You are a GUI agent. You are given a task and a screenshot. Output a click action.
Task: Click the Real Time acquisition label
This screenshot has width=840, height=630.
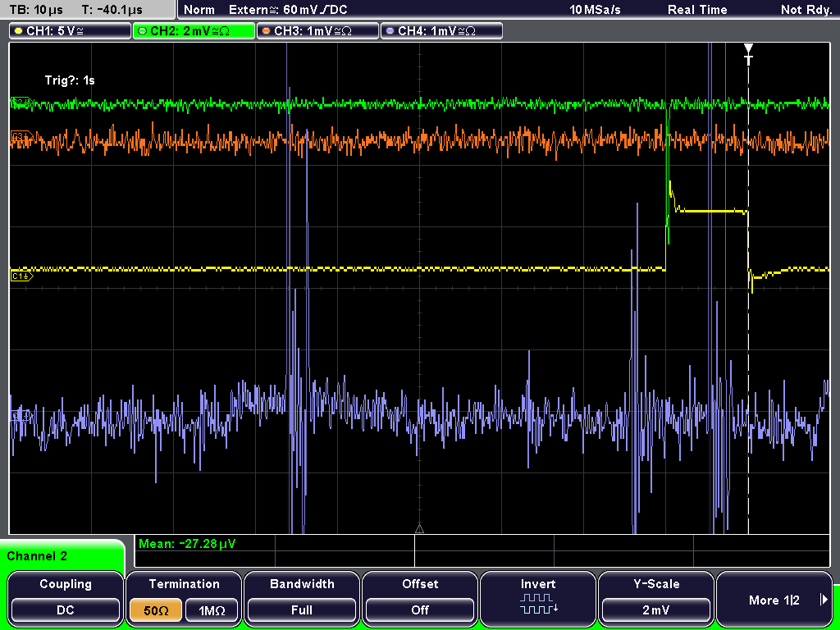(x=697, y=10)
